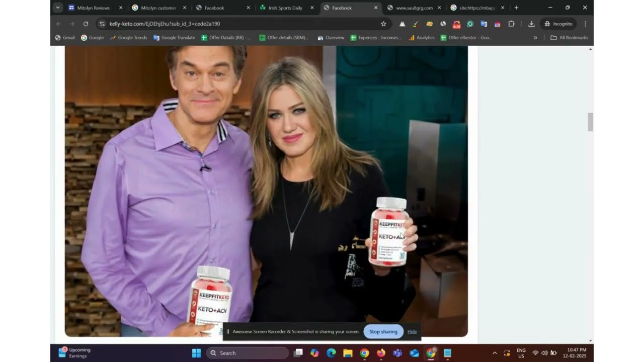Open File Explorer from the taskbar
Viewport: 644px width, 362px height.
coord(348,353)
